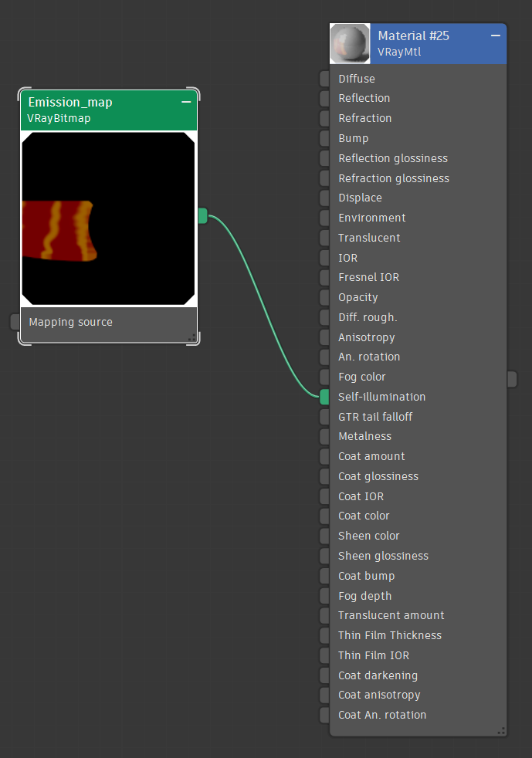Viewport: 532px width, 758px height.
Task: Grab the Material node resize handle
Action: 501,730
